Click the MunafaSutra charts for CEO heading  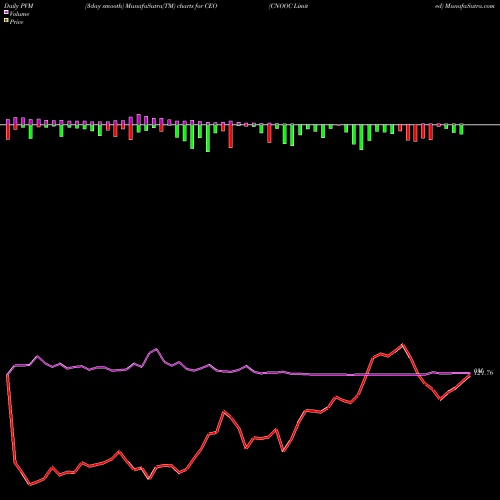tap(151, 6)
